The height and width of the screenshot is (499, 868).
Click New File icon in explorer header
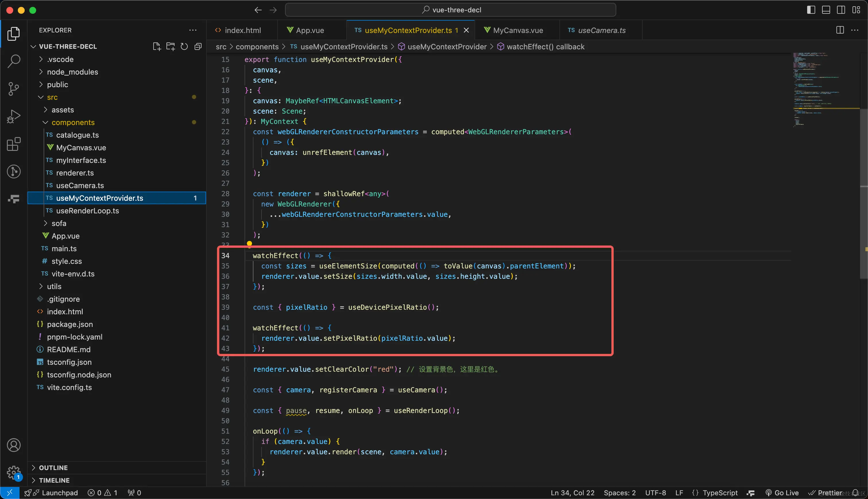click(156, 47)
